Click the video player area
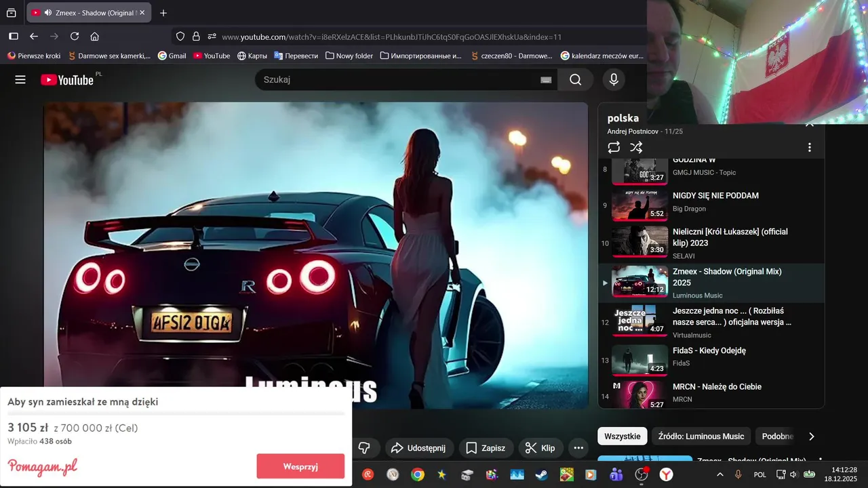The width and height of the screenshot is (868, 488). pos(316,256)
